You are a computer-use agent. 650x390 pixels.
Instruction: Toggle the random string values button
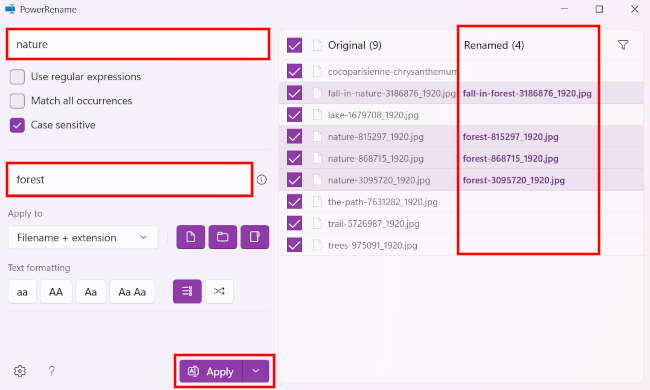(x=219, y=291)
